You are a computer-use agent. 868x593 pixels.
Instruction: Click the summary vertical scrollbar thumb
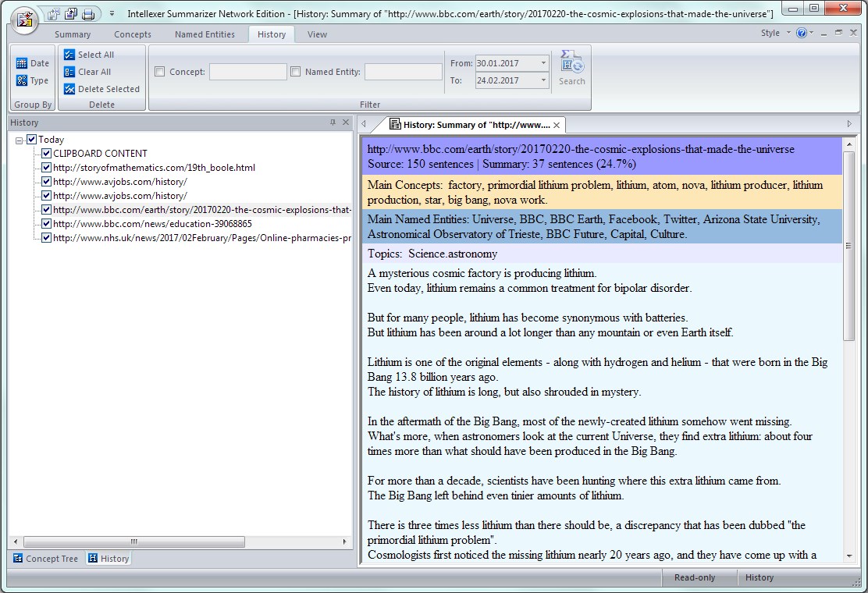(x=849, y=246)
